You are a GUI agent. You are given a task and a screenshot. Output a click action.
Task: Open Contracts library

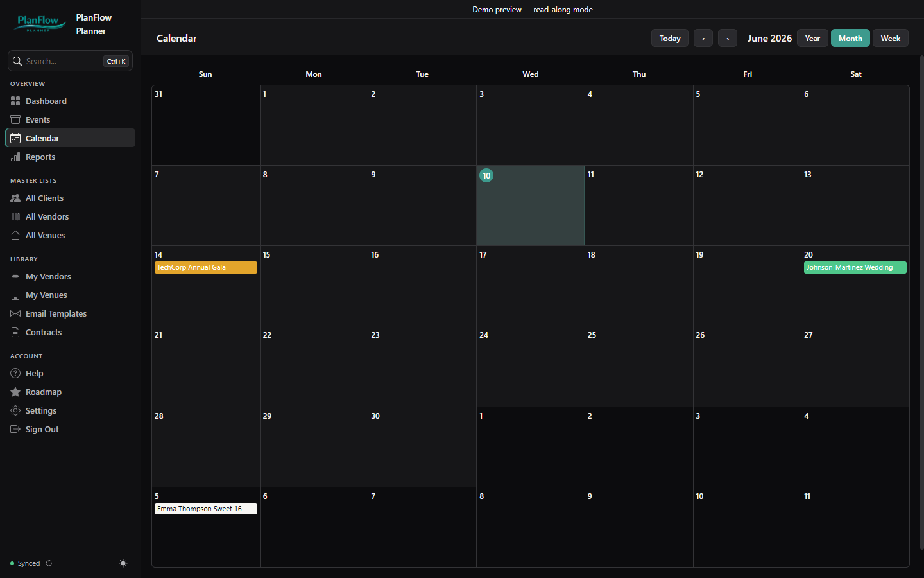click(71, 332)
